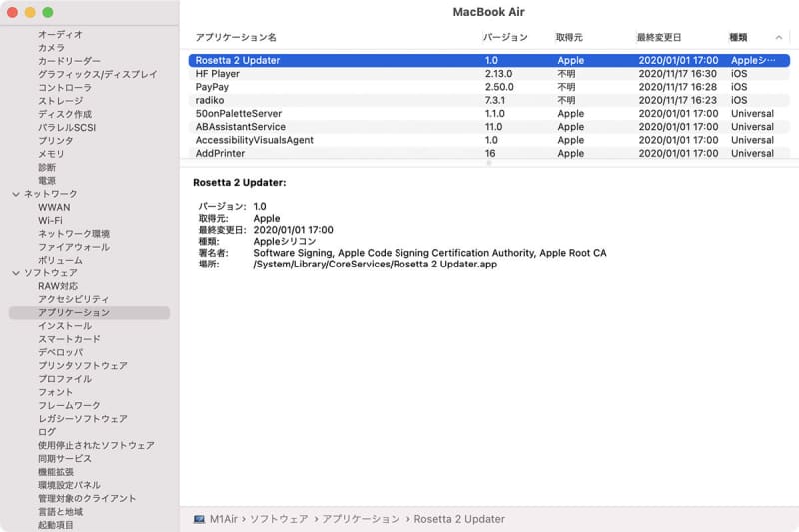This screenshot has width=799, height=532.
Task: Open ネットワーク環境 in the sidebar
Action: [74, 234]
